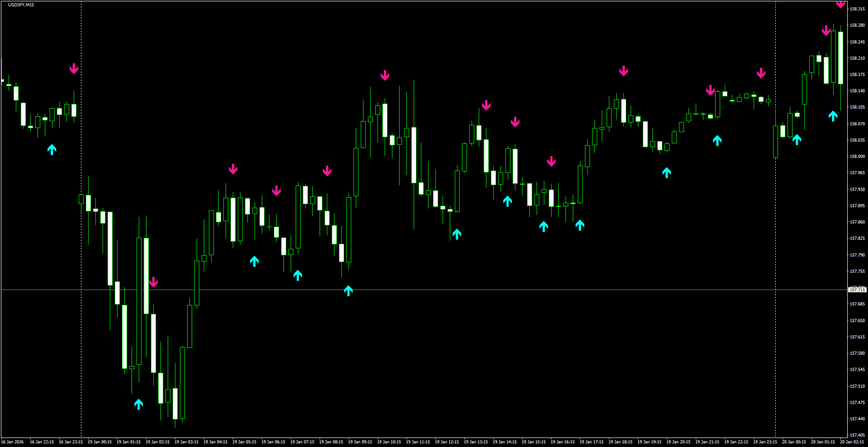Select the pink sell arrow just above the 157.715 line
This screenshot has width=868, height=447.
click(154, 282)
